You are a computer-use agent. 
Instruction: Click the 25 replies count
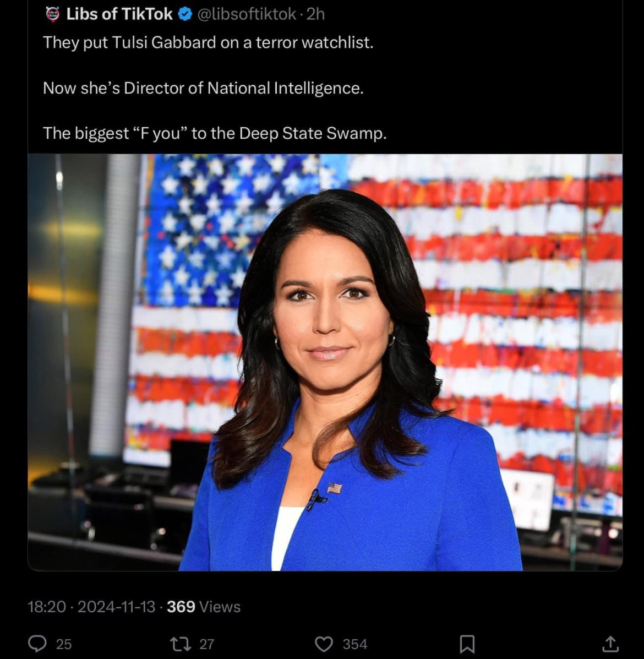pos(64,644)
